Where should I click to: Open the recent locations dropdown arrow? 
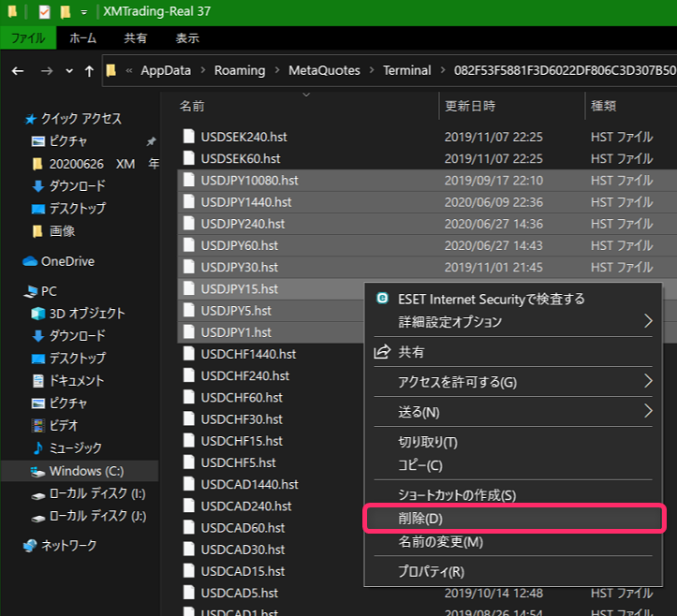(x=69, y=71)
